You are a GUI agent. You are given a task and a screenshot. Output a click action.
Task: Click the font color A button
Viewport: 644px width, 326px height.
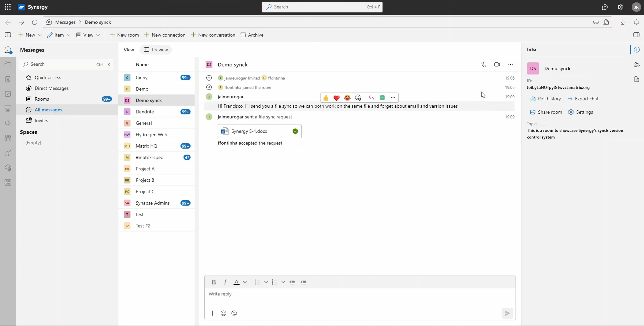coord(236,282)
